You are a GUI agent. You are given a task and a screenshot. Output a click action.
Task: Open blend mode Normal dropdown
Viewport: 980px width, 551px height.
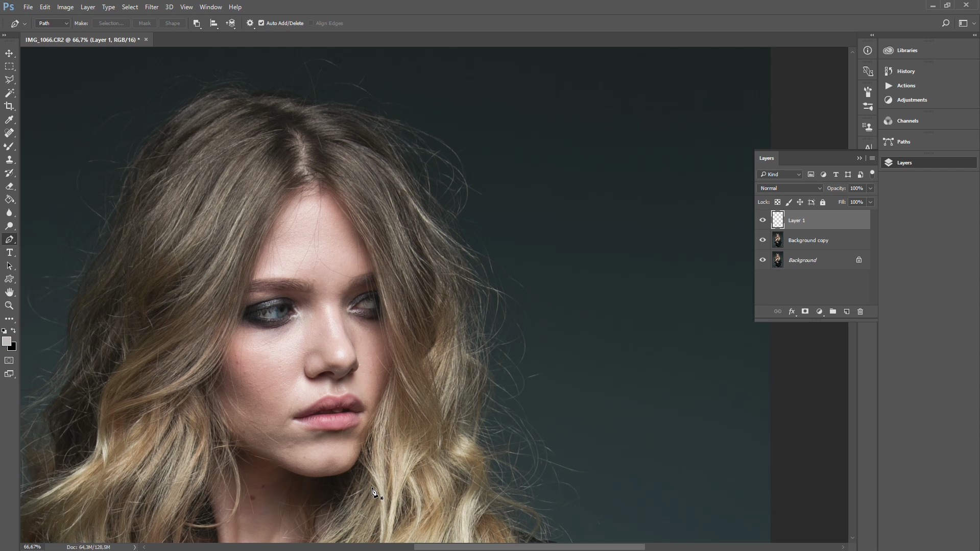pos(790,188)
